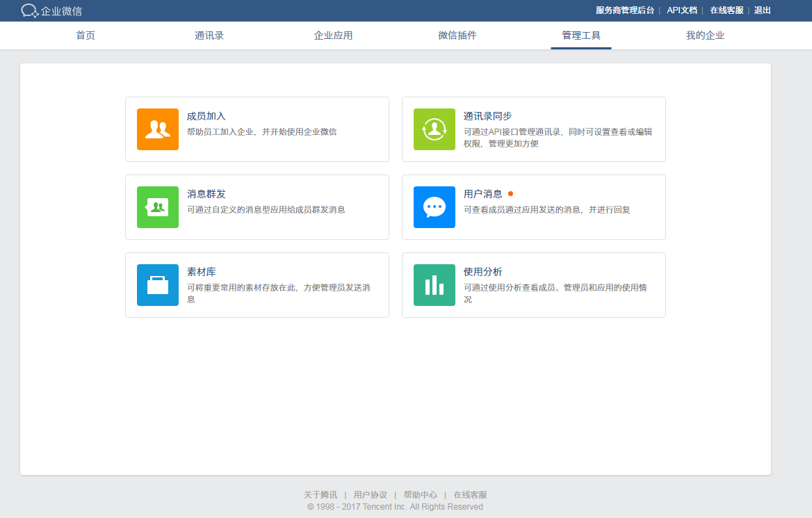Image resolution: width=812 pixels, height=518 pixels.
Task: Click description 可通过自定义的消息型应用给成员群发消息
Action: pos(266,210)
